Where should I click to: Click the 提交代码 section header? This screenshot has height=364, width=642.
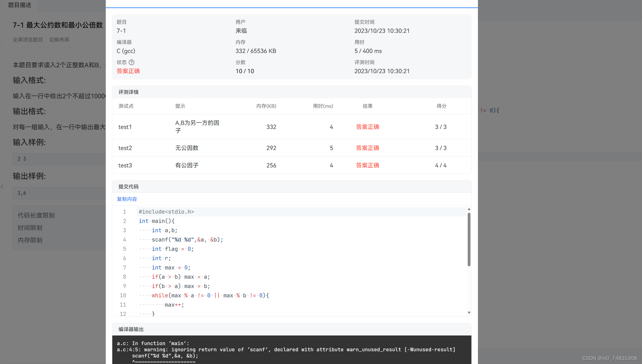pyautogui.click(x=128, y=187)
